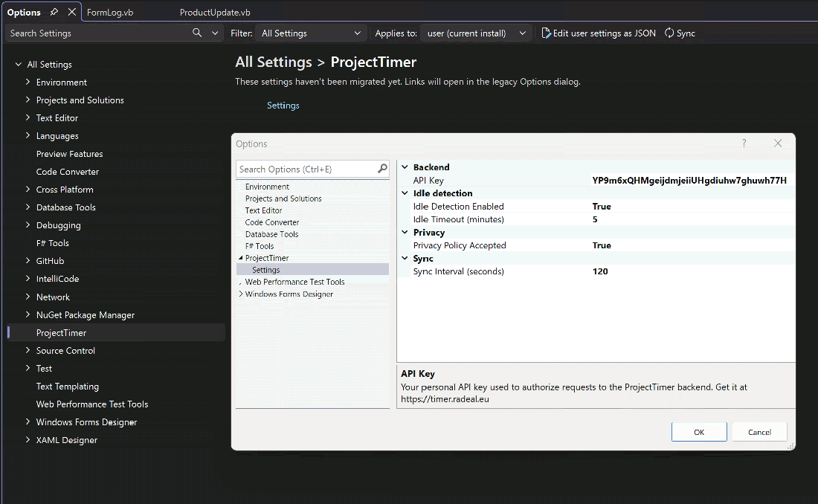The image size is (818, 504).
Task: Select Database Tools in sidebar
Action: [65, 207]
